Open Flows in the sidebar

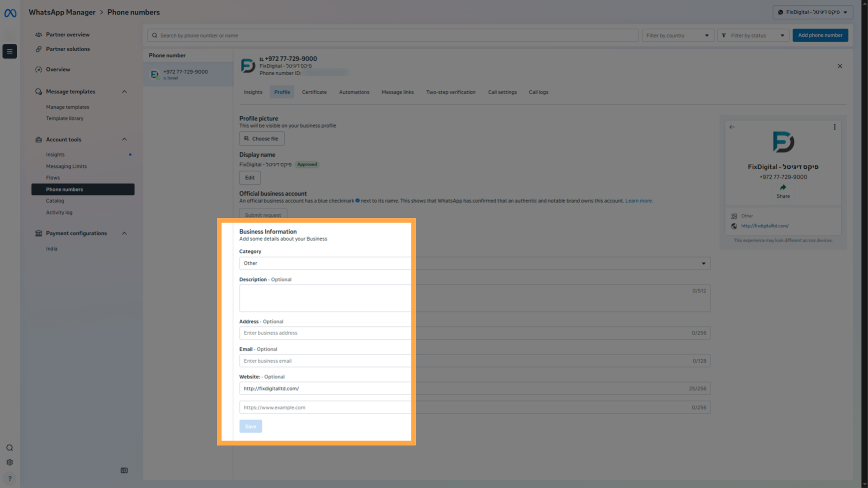pos(53,178)
